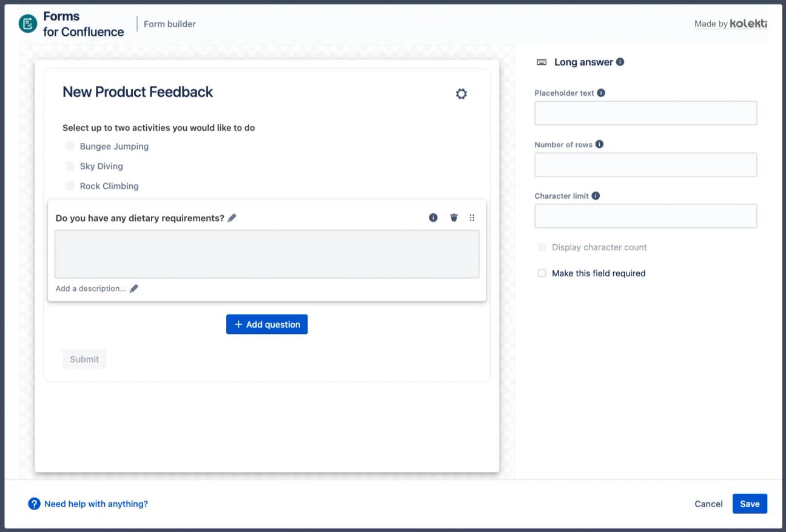The height and width of the screenshot is (532, 786).
Task: View info for the dietary requirements question
Action: pyautogui.click(x=433, y=218)
